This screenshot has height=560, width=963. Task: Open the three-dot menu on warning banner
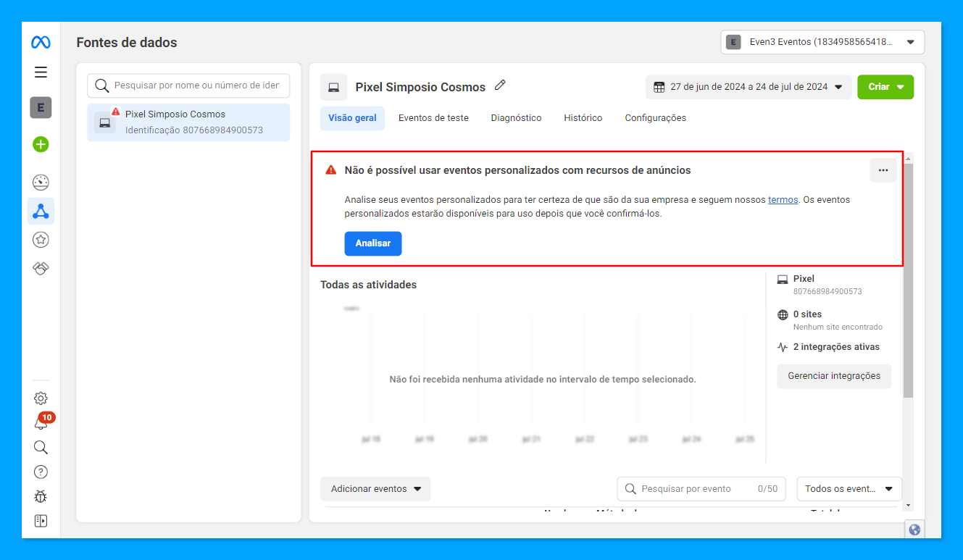883,170
